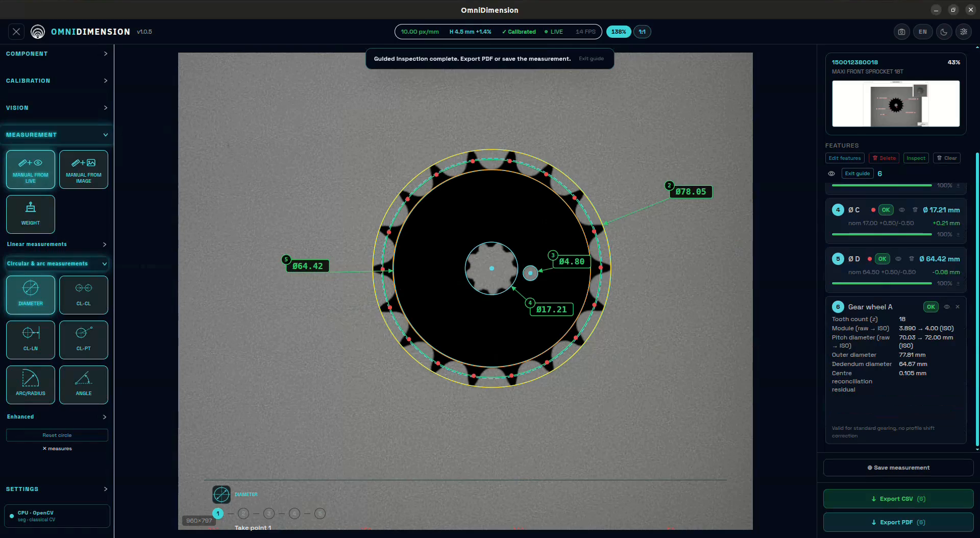
Task: Open CPU - OpenCV backend selector
Action: click(57, 516)
